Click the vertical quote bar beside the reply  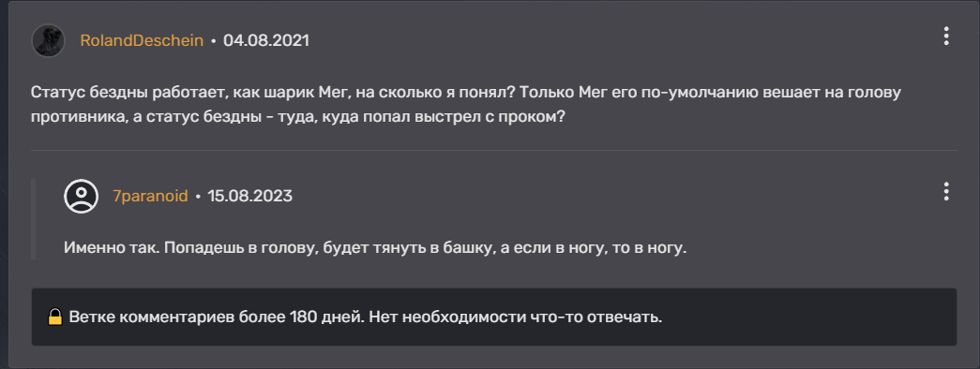pos(33,219)
